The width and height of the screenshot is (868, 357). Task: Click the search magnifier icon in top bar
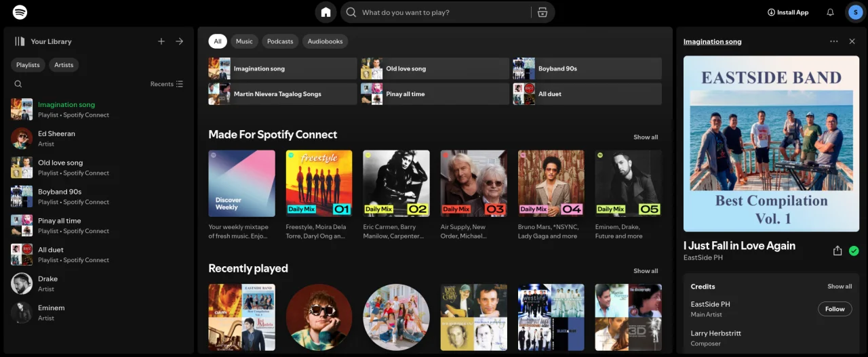pyautogui.click(x=351, y=12)
